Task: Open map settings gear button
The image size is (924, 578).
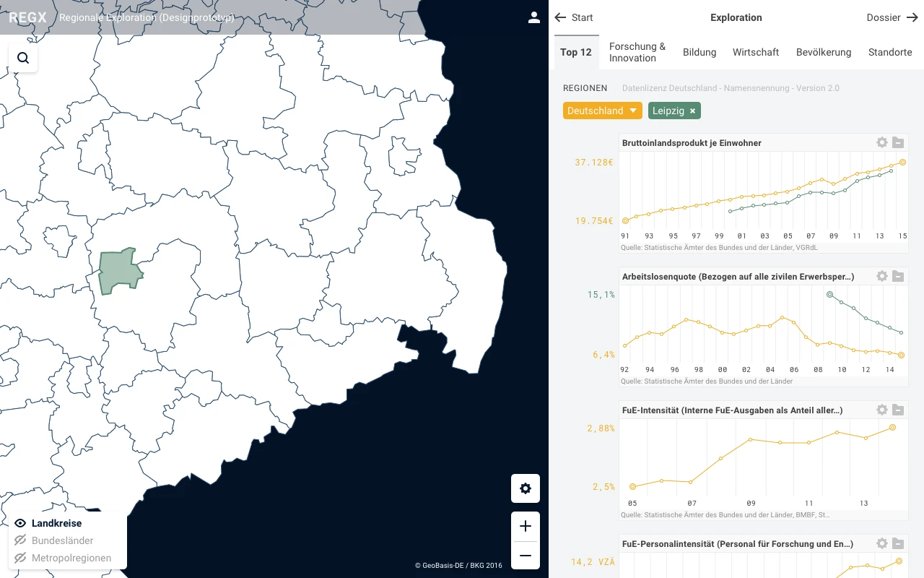Action: point(526,488)
